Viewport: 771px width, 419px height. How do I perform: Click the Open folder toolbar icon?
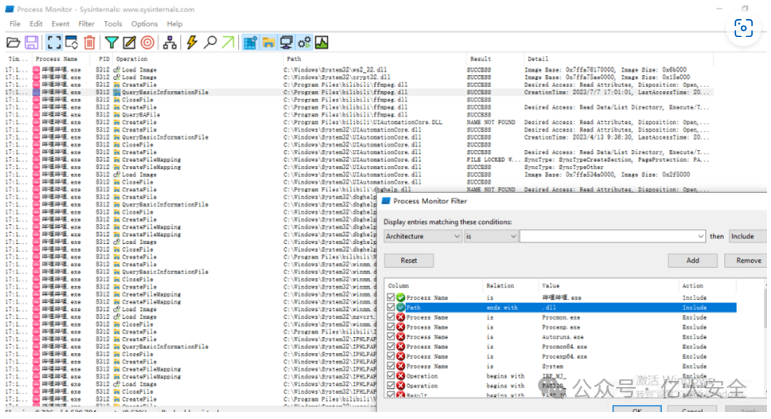pyautogui.click(x=13, y=42)
